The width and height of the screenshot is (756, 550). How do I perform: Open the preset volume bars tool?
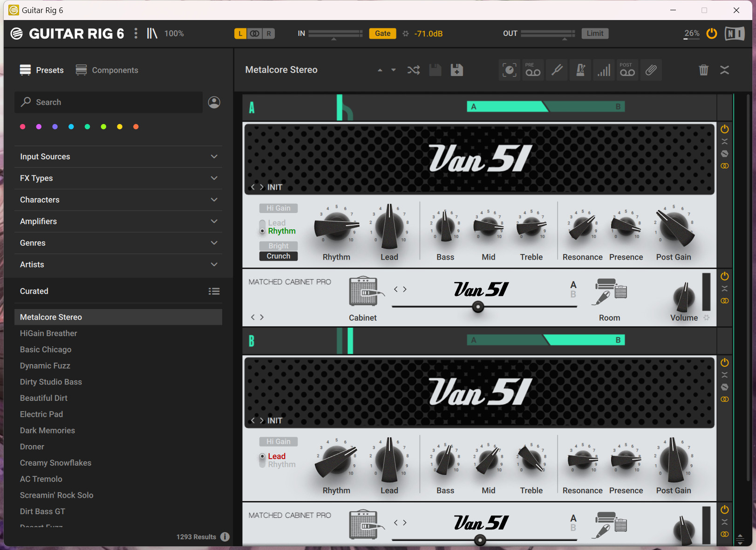604,70
